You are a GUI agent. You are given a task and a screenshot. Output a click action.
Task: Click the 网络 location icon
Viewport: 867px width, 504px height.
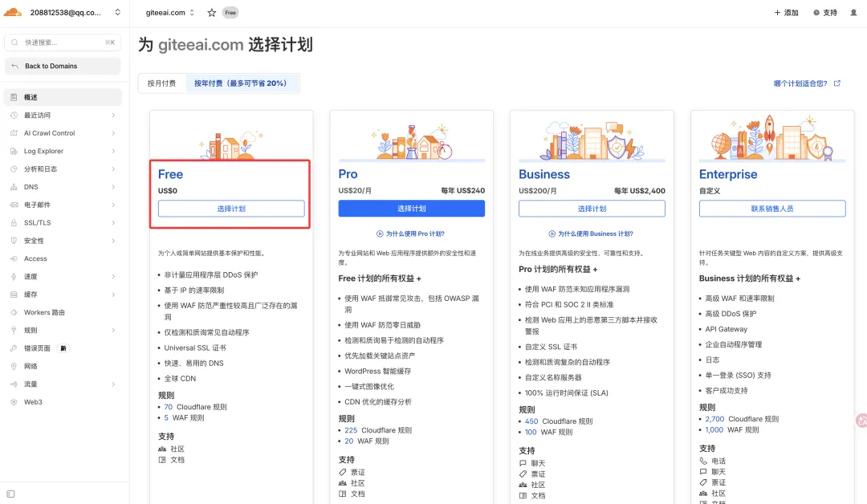(x=14, y=367)
